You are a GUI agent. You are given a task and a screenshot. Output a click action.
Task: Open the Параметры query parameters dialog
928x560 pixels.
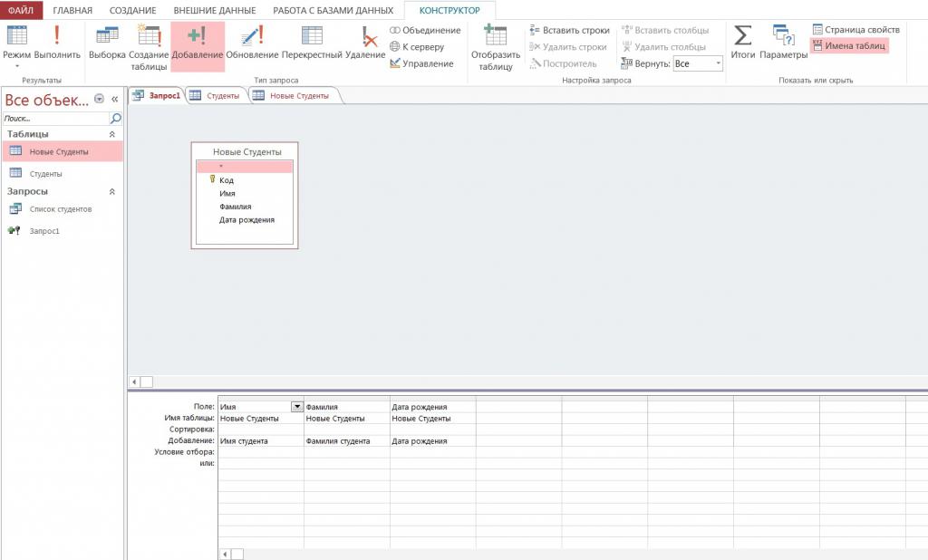[x=783, y=43]
